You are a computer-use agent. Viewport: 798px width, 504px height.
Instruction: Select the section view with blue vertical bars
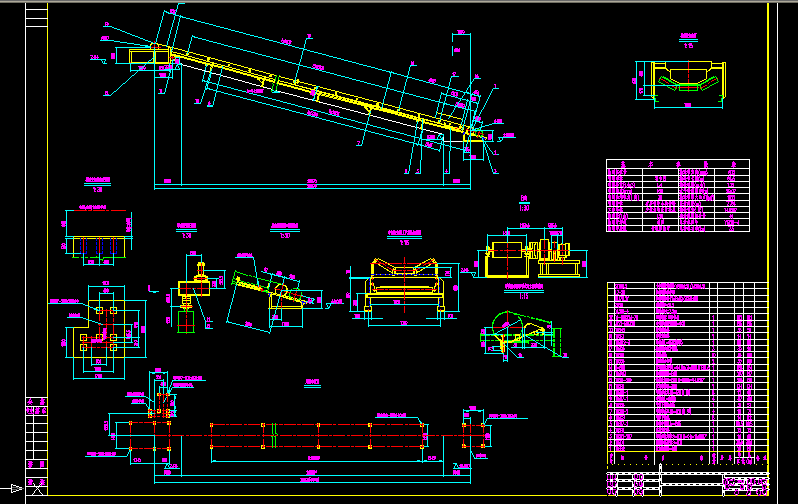[x=98, y=235]
